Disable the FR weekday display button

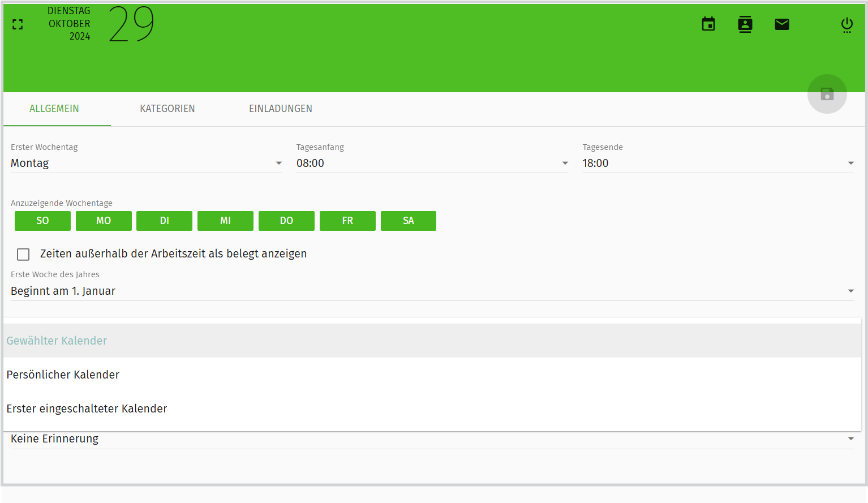tap(347, 221)
